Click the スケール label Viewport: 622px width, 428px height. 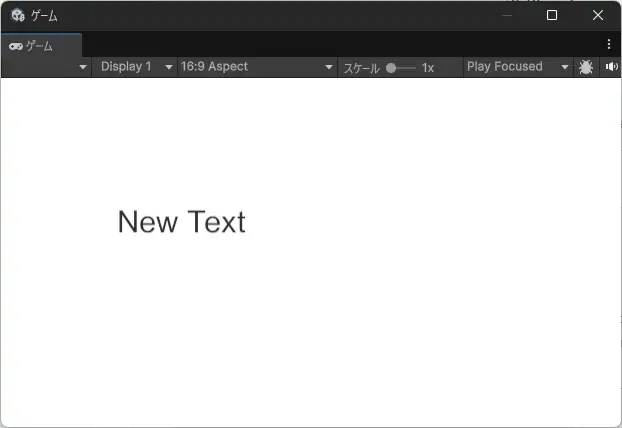pyautogui.click(x=361, y=68)
